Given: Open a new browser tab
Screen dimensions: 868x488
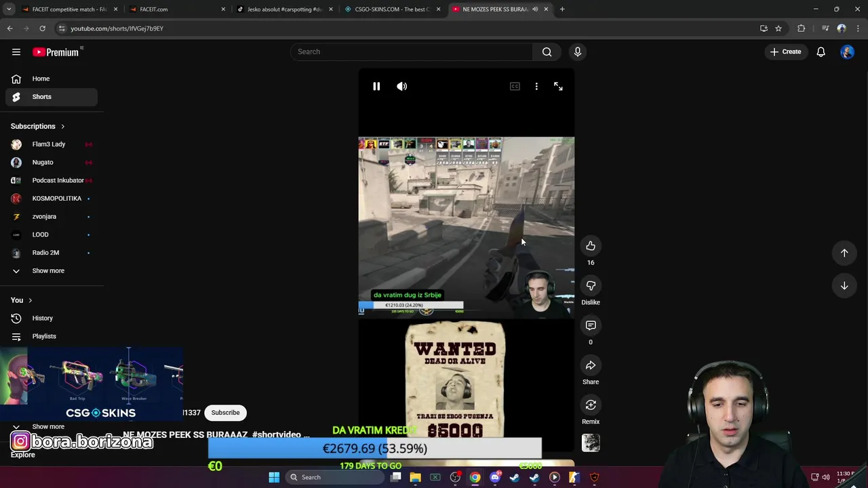Looking at the screenshot, I should 562,9.
